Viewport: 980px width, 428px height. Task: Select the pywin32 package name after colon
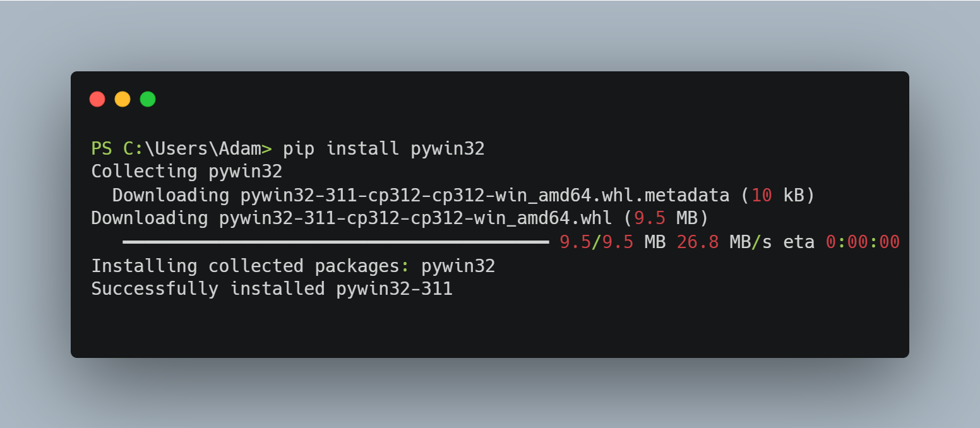(x=458, y=266)
